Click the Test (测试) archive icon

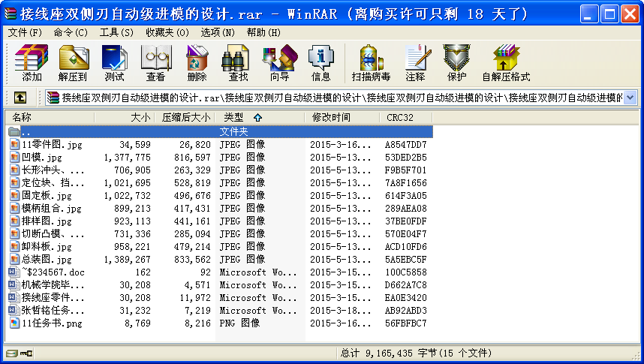pos(114,62)
